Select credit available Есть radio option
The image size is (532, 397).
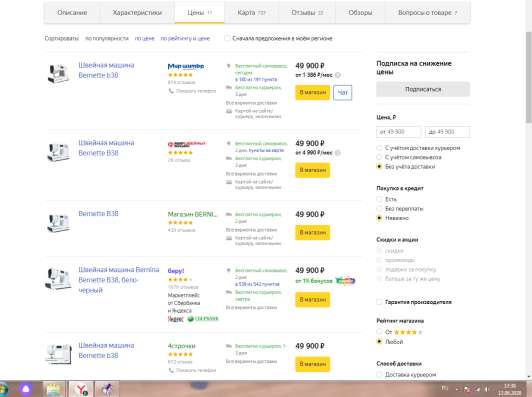click(379, 199)
